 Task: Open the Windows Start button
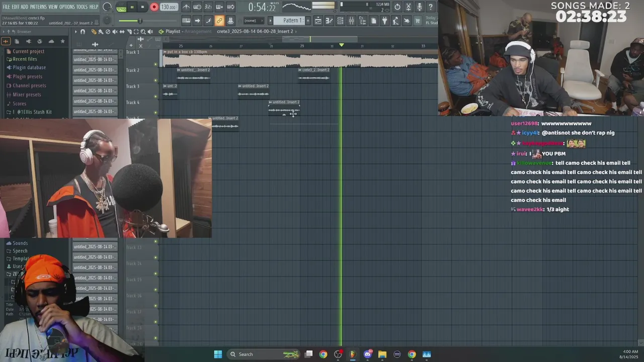tap(218, 354)
